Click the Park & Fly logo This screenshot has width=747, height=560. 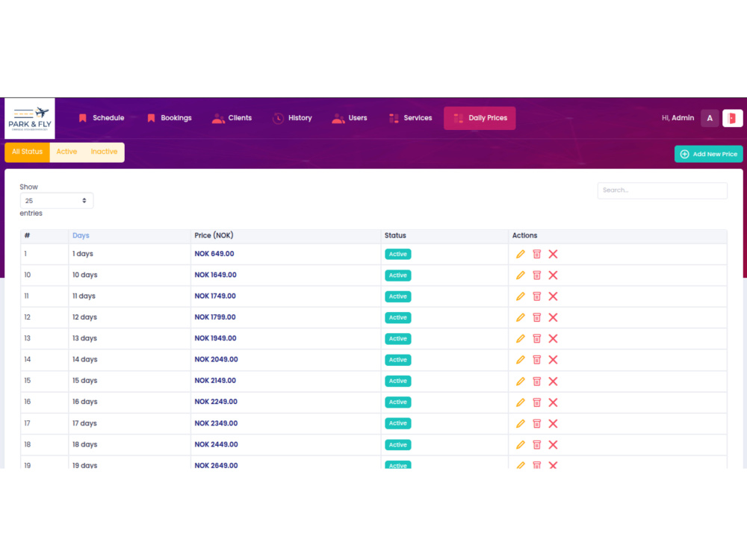(30, 119)
